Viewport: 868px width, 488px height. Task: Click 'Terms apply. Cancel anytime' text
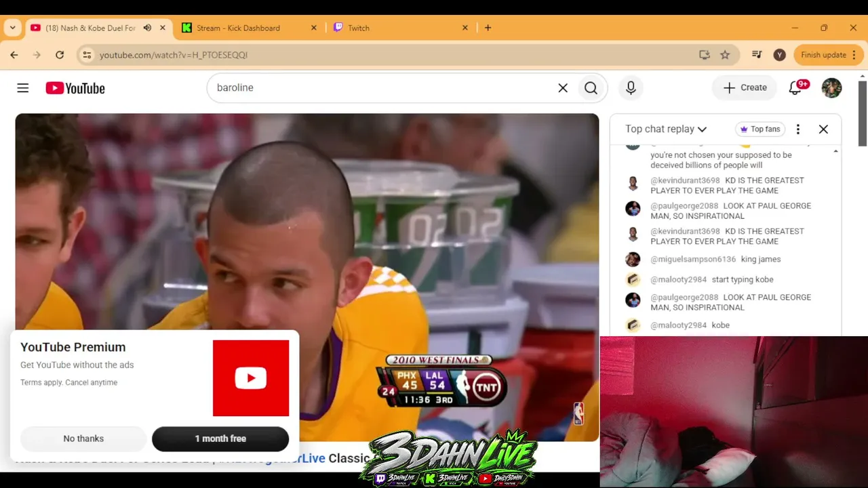pos(69,382)
